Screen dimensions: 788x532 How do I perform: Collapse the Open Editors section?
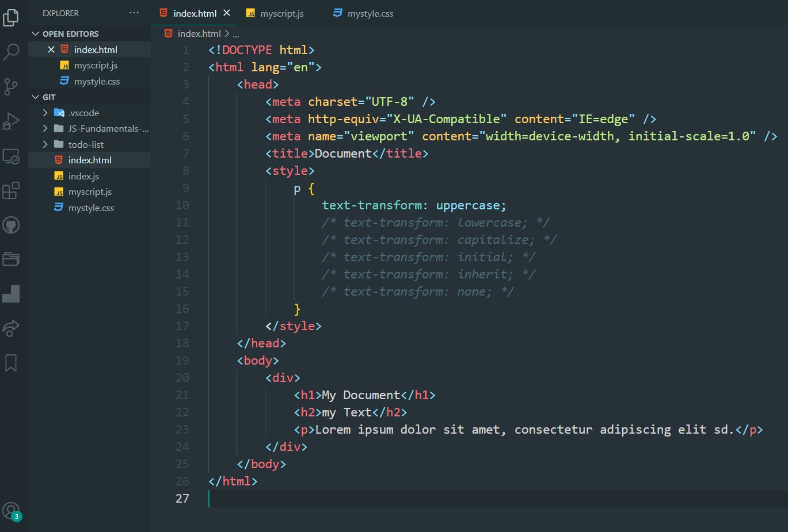click(89, 34)
